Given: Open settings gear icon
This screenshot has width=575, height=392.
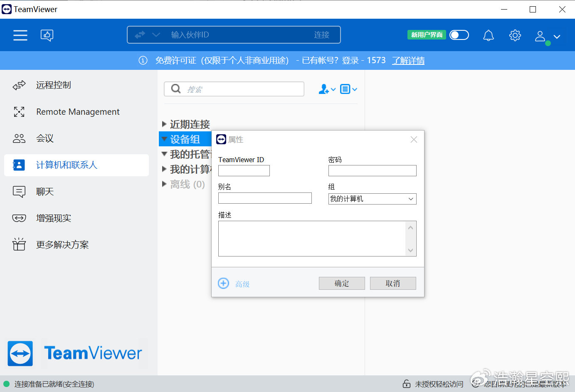Looking at the screenshot, I should 515,35.
